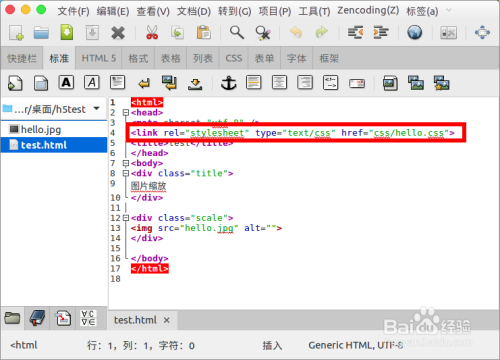Collapse the div class title fold marker
500x360 pixels.
[126, 173]
